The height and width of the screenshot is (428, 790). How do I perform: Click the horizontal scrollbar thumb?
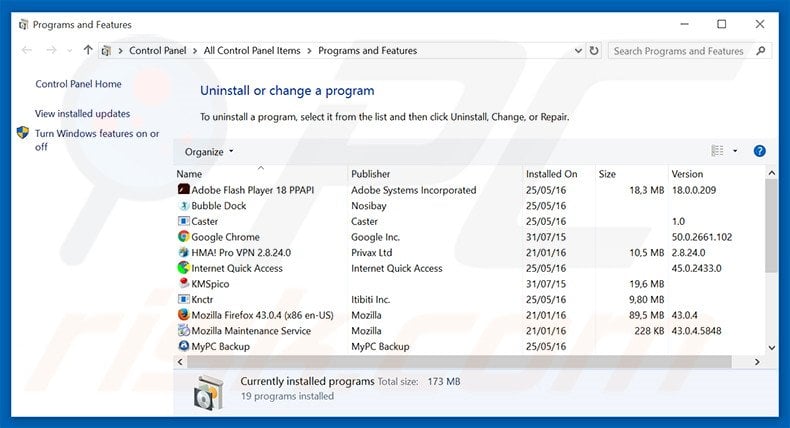coord(458,361)
